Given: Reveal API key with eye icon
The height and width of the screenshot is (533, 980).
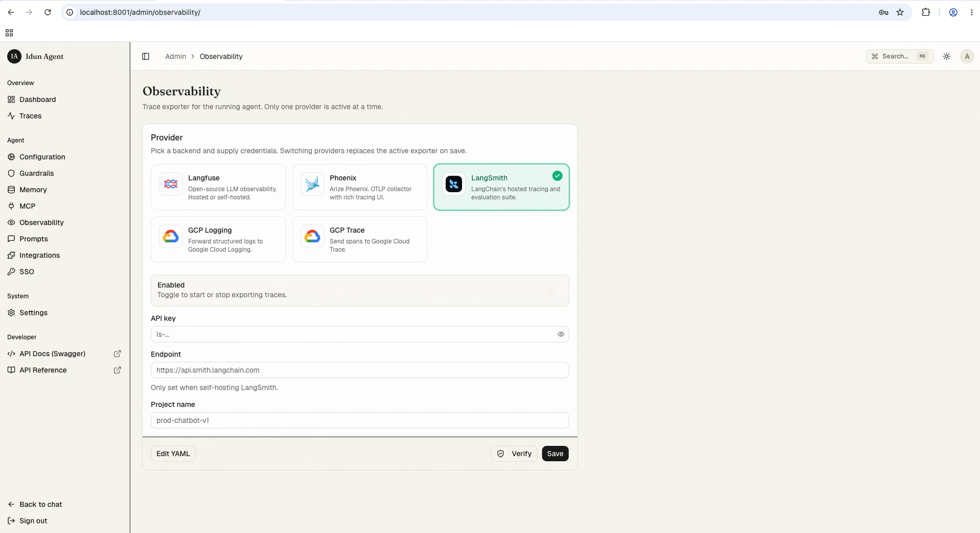Looking at the screenshot, I should pyautogui.click(x=561, y=334).
